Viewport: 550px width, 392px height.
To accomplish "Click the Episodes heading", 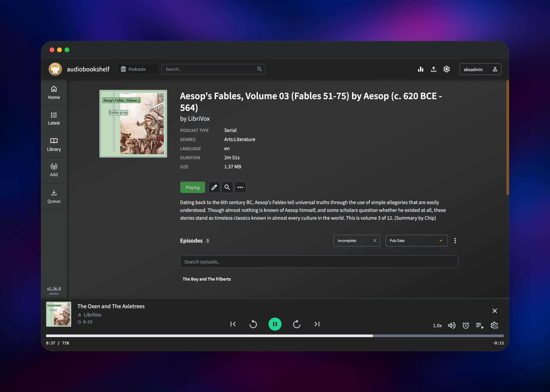I will point(191,241).
